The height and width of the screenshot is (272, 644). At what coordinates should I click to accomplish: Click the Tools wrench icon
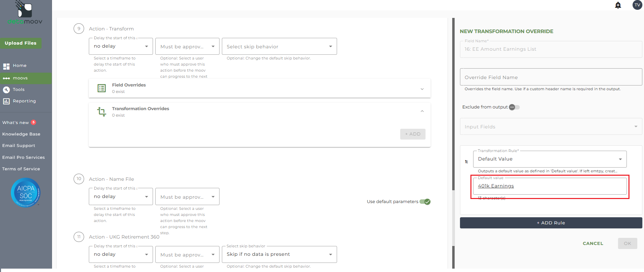[x=6, y=90]
